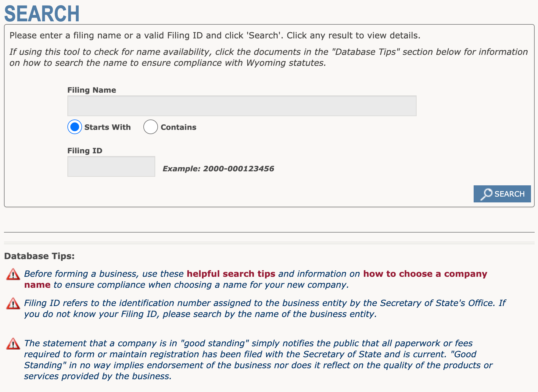
Task: Click warning icon beside good standing statement
Action: point(13,344)
